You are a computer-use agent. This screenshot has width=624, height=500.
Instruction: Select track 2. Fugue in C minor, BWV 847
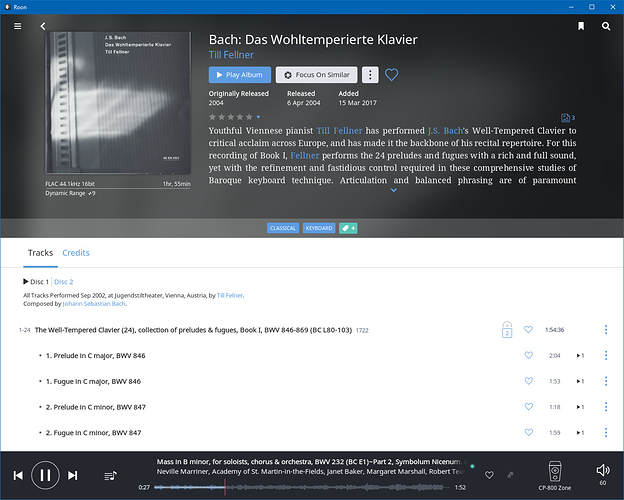pos(93,433)
